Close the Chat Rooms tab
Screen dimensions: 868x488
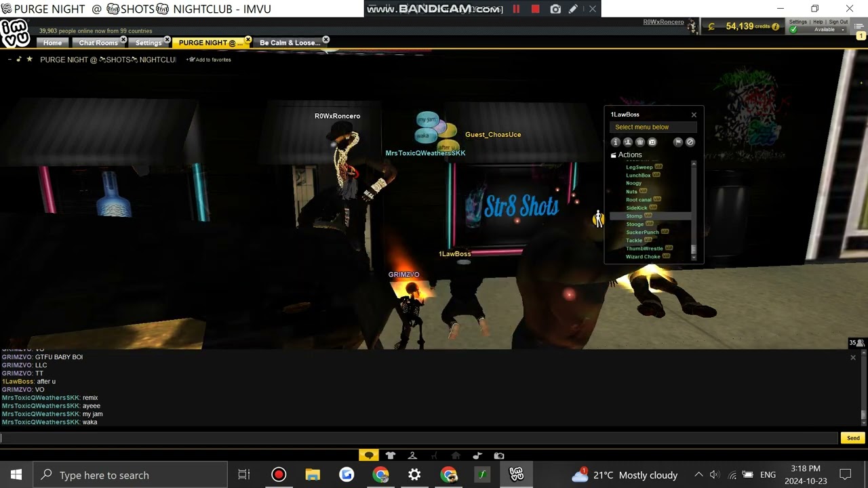[x=123, y=40]
